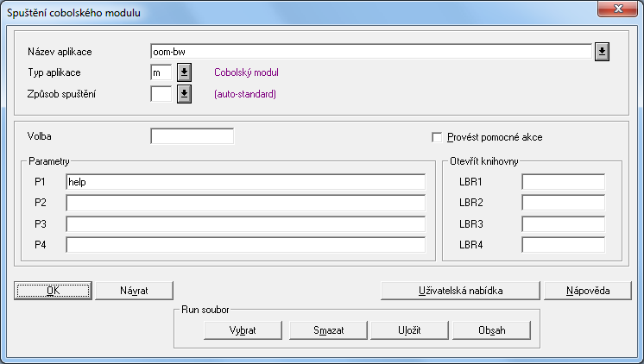Image resolution: width=644 pixels, height=364 pixels.
Task: Enable the Provést pomocné akce checkbox
Action: pyautogui.click(x=437, y=137)
